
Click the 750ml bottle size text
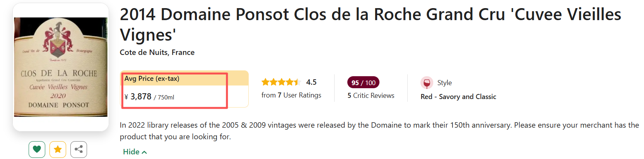click(x=166, y=97)
